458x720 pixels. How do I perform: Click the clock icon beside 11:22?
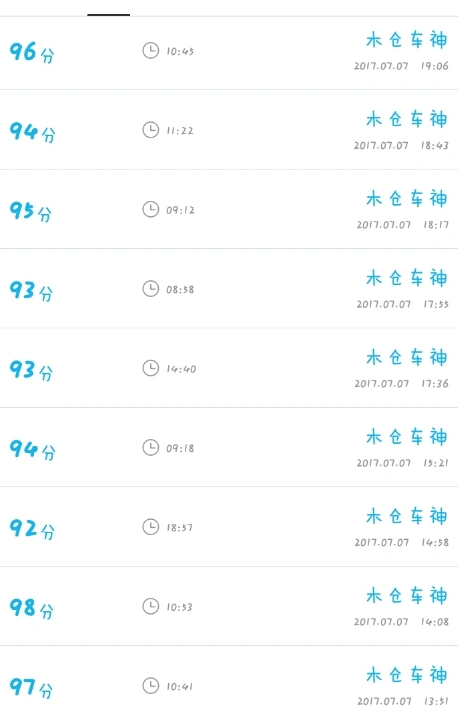tap(151, 130)
